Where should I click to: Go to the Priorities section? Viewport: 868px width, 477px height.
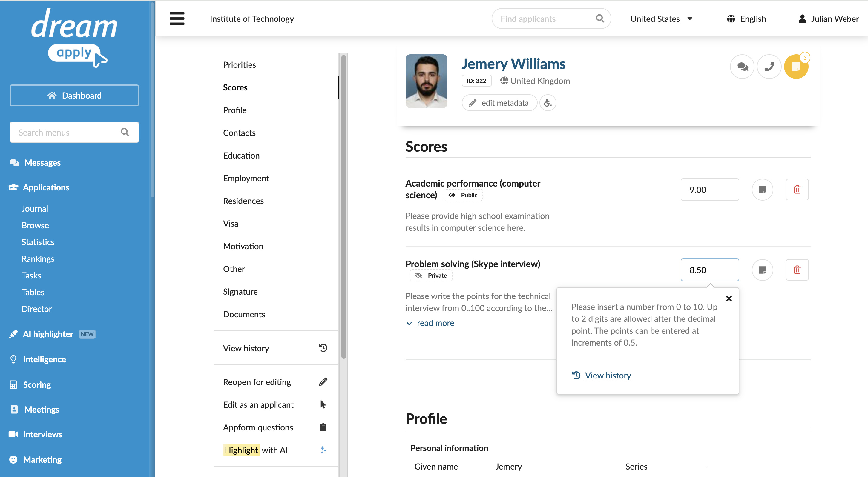point(239,65)
